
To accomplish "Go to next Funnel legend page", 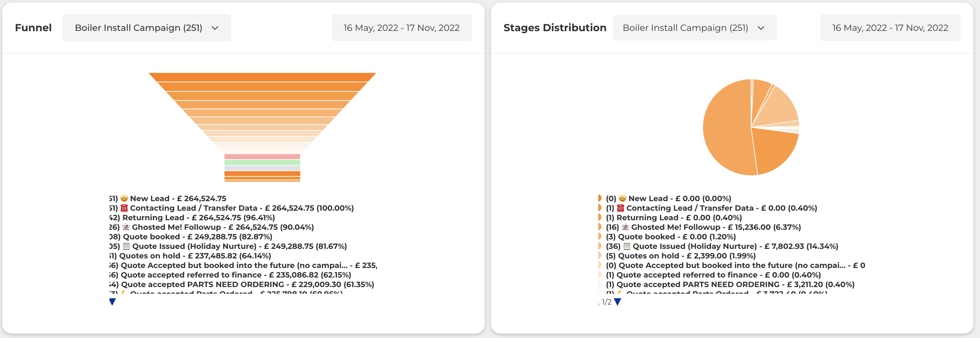I will coord(112,302).
